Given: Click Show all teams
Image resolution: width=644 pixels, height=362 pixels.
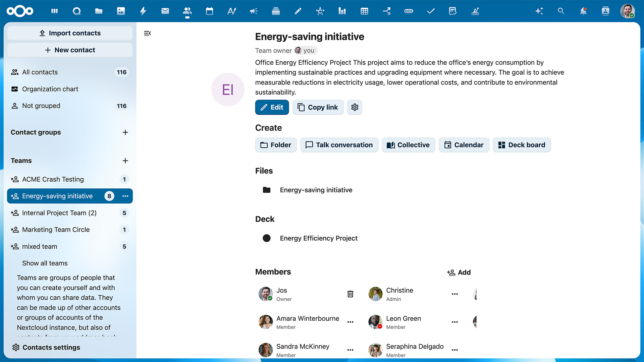Looking at the screenshot, I should [45, 263].
